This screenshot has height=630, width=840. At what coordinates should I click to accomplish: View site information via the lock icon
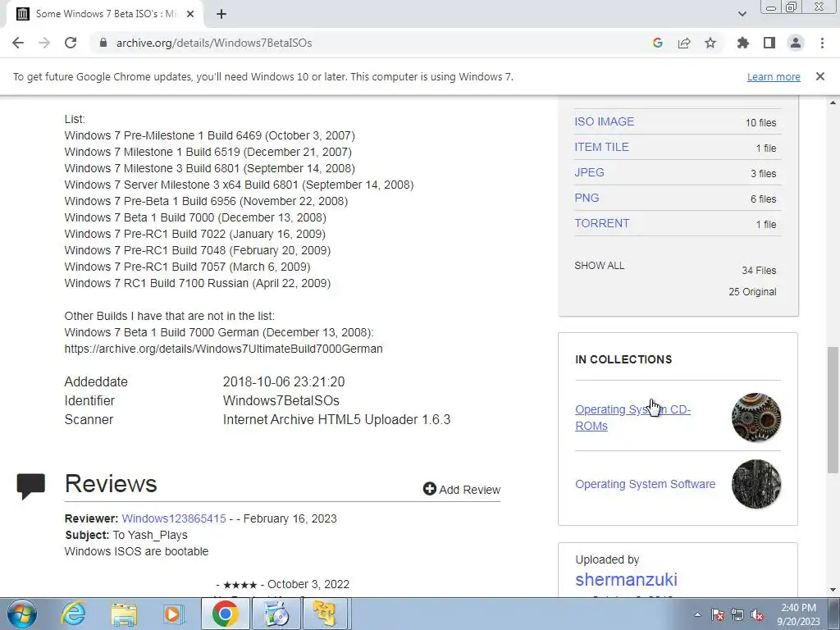coord(103,43)
